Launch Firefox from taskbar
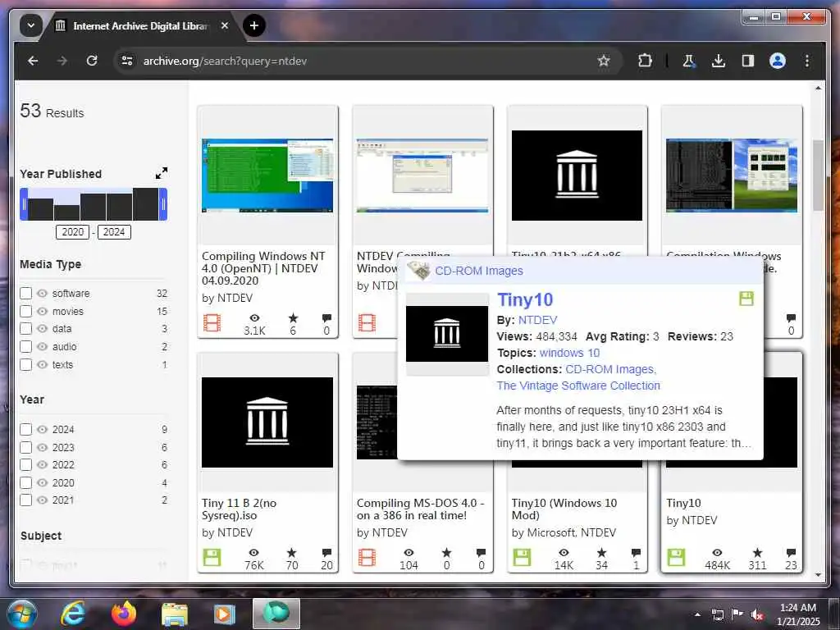Image resolution: width=840 pixels, height=630 pixels. [124, 614]
